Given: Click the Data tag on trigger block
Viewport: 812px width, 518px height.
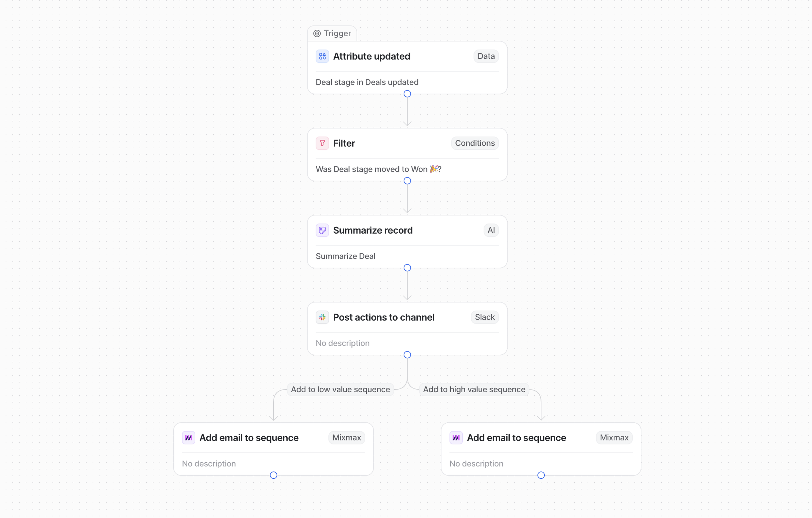Looking at the screenshot, I should click(x=486, y=56).
